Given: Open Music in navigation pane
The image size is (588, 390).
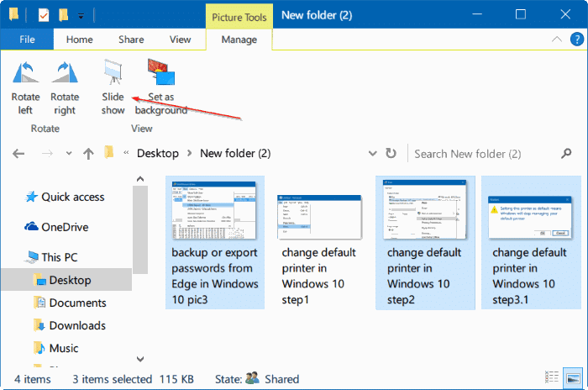Looking at the screenshot, I should click(64, 348).
